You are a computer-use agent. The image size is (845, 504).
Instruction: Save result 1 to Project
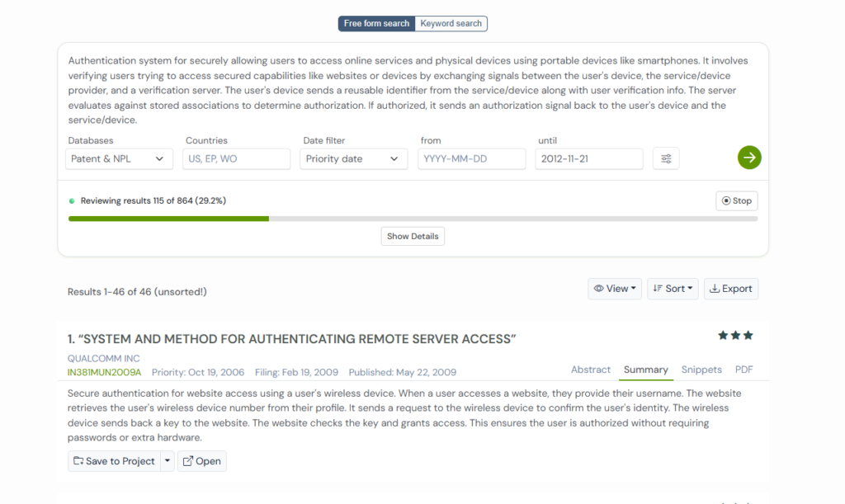pos(114,461)
